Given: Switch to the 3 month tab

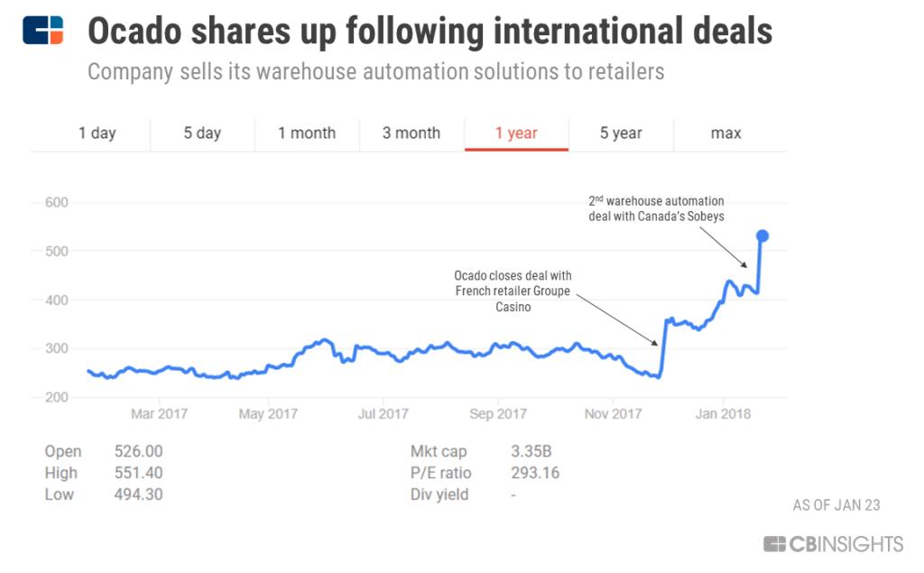Looking at the screenshot, I should 411,133.
